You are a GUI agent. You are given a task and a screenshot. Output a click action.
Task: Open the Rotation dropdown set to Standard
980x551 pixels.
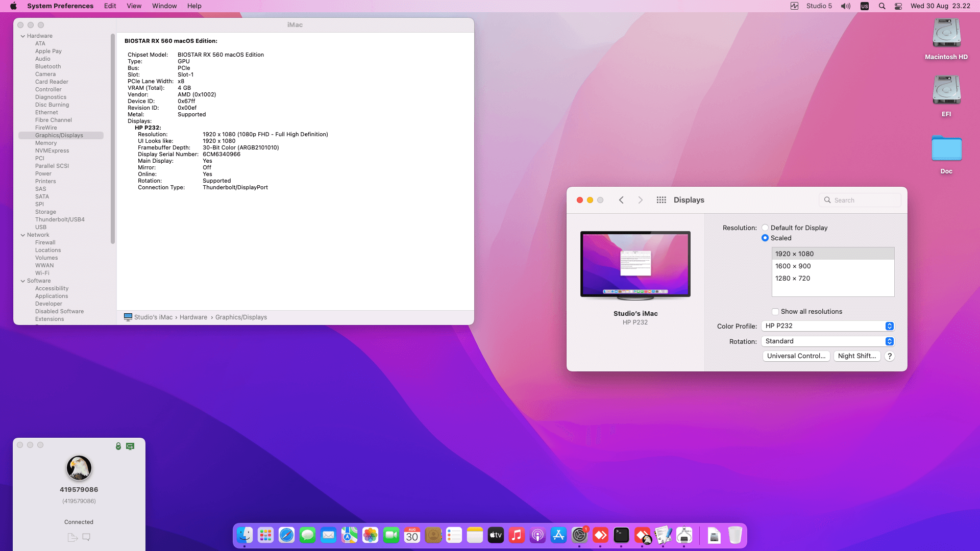click(827, 341)
